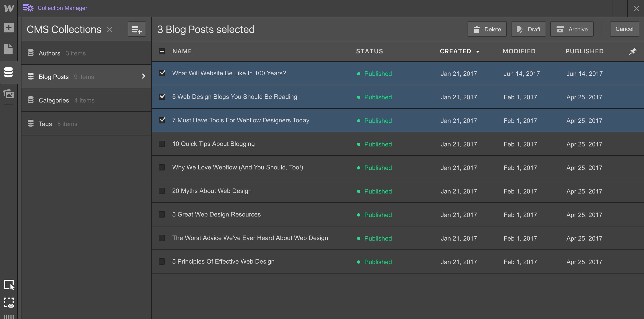Toggle the selection cursor tool icon
This screenshot has width=644, height=319.
pyautogui.click(x=9, y=285)
